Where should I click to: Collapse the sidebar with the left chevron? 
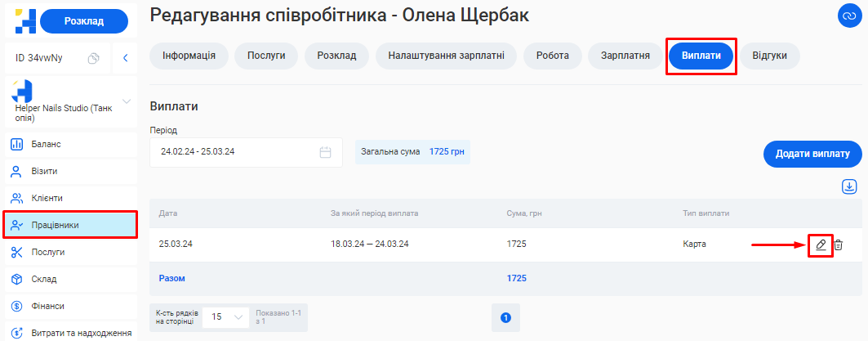pos(125,58)
